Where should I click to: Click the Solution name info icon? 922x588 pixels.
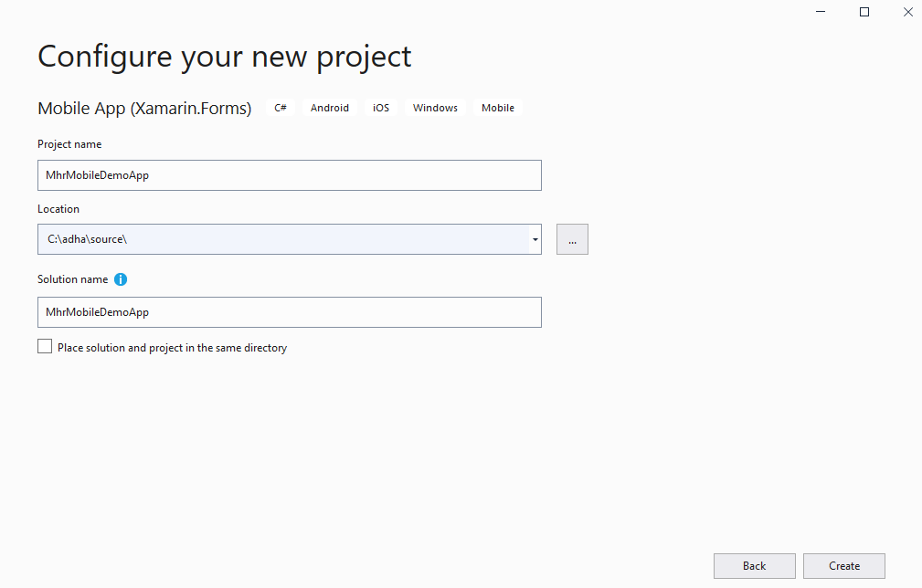120,279
